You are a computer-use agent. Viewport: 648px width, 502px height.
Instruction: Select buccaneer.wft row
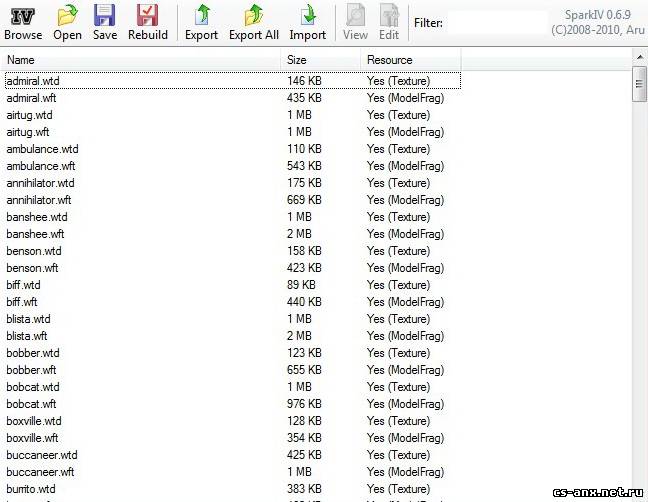click(233, 472)
